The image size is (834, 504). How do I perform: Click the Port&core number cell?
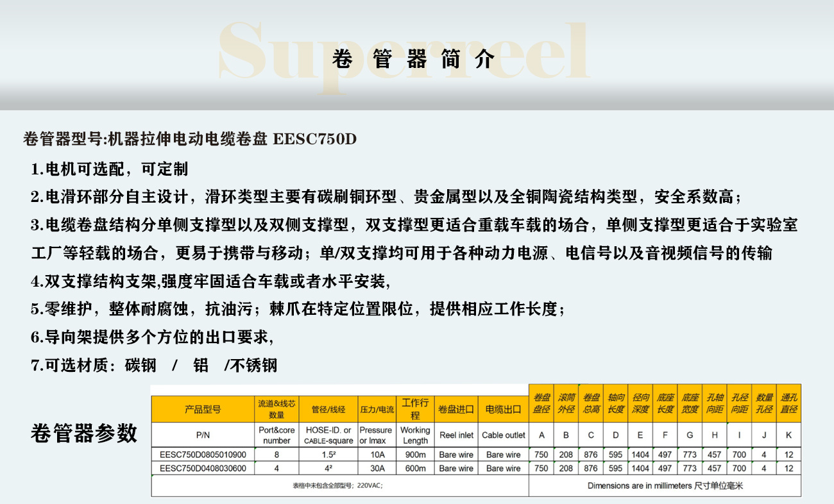coord(277,435)
